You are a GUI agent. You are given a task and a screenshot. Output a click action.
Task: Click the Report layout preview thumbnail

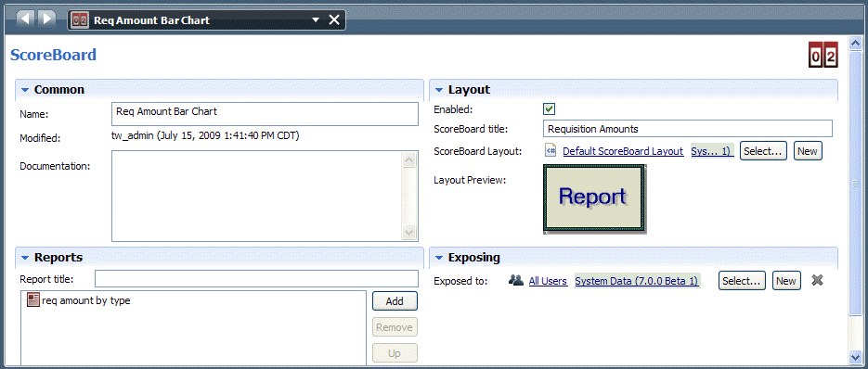tap(594, 198)
